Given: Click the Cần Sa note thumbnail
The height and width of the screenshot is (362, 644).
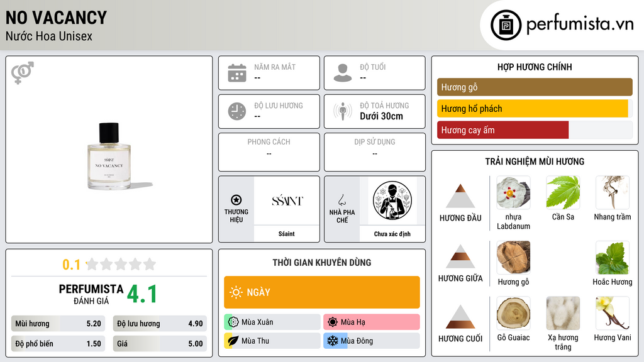Looking at the screenshot, I should click(x=563, y=192).
